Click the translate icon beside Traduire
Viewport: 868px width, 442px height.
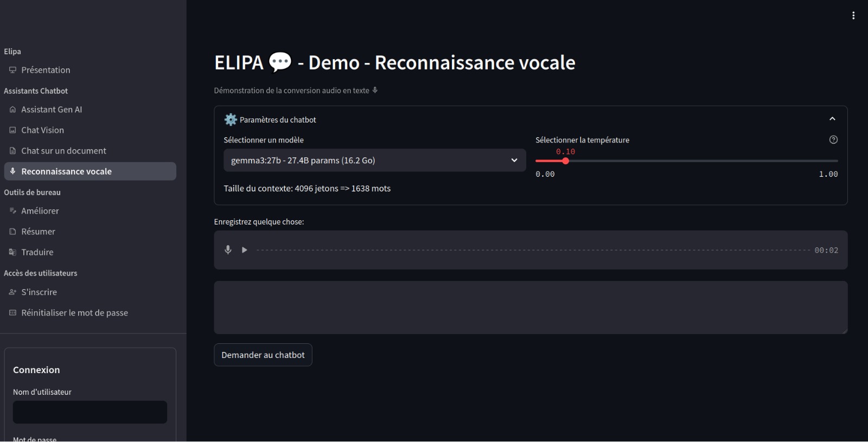click(x=12, y=252)
